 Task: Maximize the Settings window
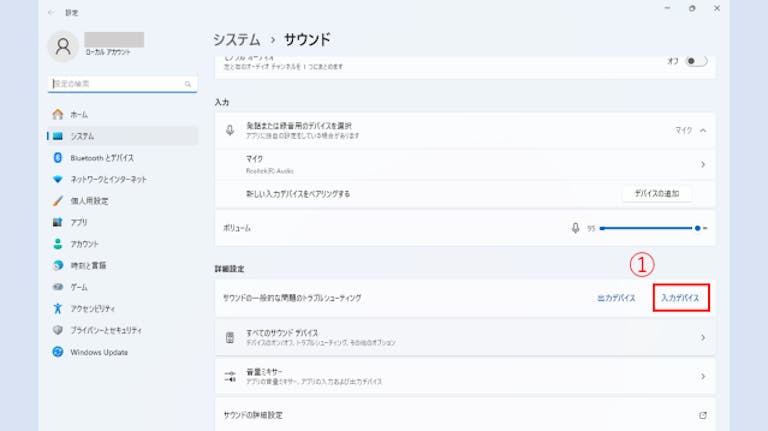tap(692, 8)
